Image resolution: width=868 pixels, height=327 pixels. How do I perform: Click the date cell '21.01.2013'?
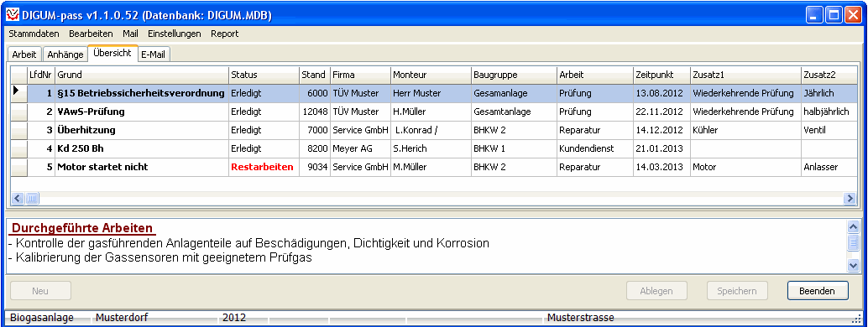(x=661, y=149)
